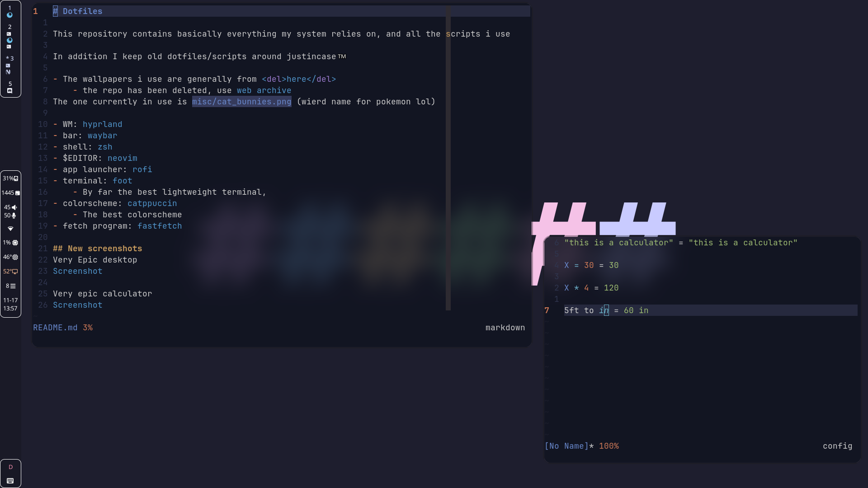The width and height of the screenshot is (868, 488).
Task: Click the vertical scrollbar in the README window
Action: tap(448, 158)
